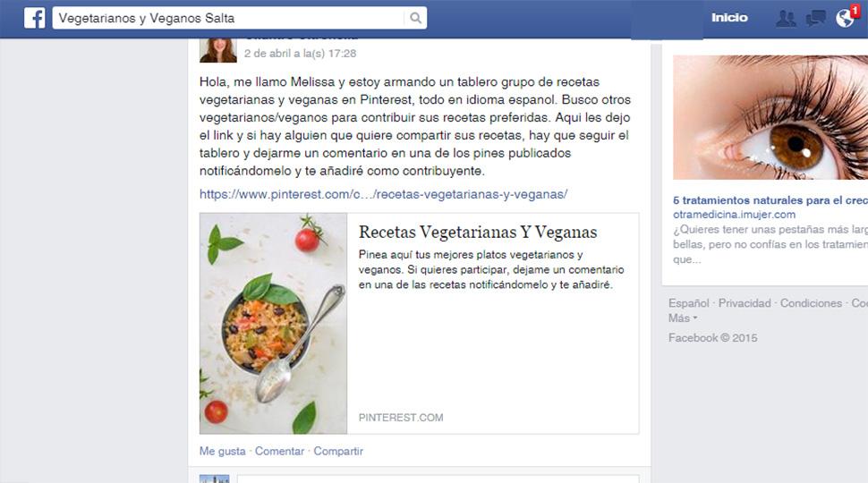
Task: Open the eye advertisement image
Action: 770,117
